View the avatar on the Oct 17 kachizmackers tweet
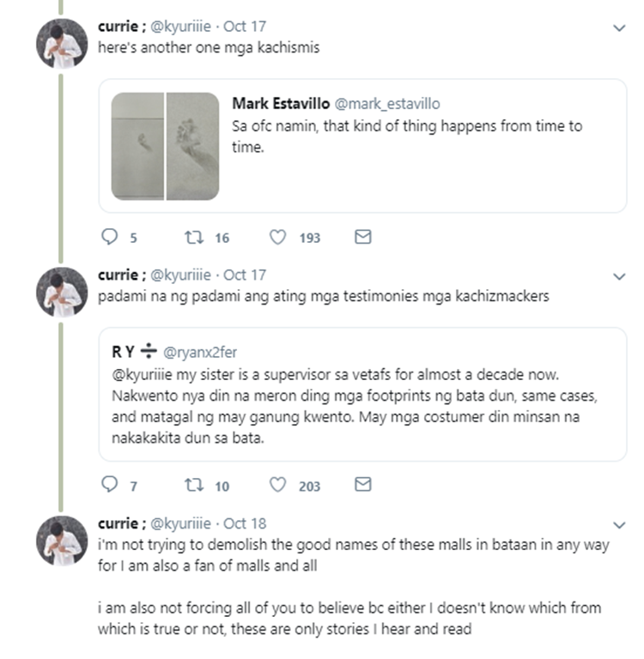The height and width of the screenshot is (659, 644). (x=62, y=291)
